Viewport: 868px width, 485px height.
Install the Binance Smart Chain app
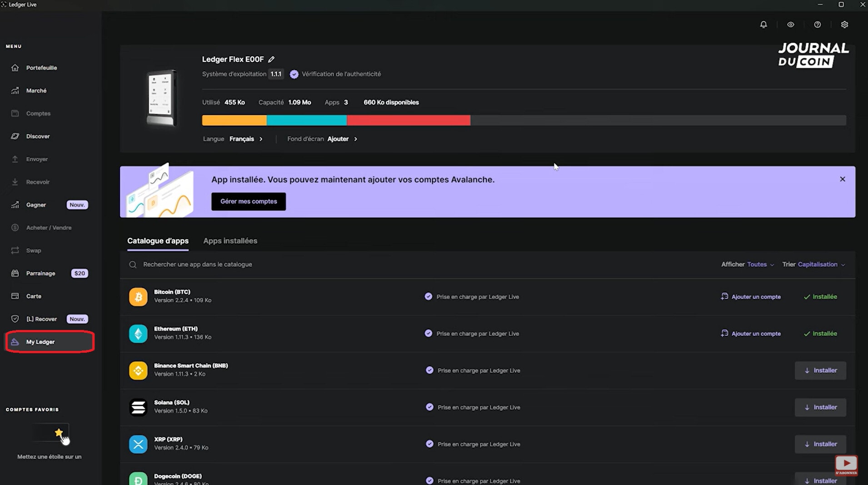coord(820,370)
